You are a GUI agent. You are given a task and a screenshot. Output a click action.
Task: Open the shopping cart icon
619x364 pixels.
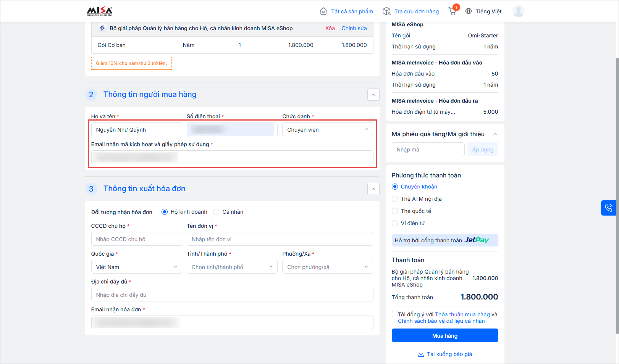(x=453, y=11)
